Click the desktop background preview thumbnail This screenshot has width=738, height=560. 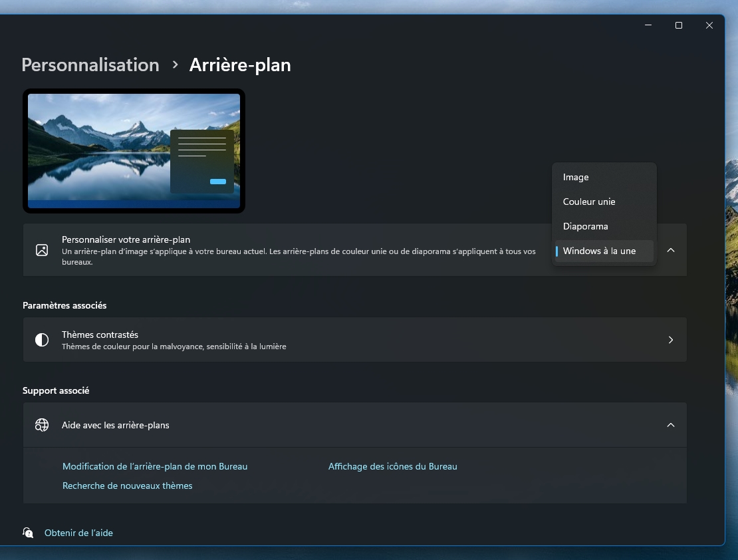[134, 151]
